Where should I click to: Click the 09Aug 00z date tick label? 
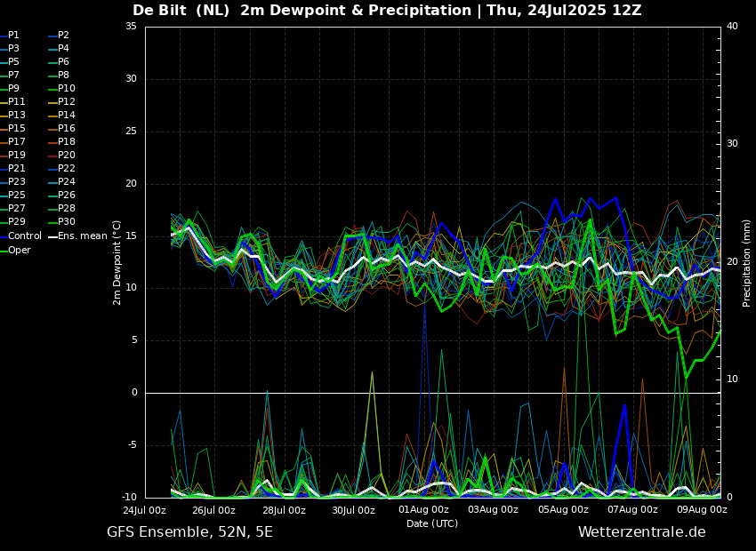703,510
